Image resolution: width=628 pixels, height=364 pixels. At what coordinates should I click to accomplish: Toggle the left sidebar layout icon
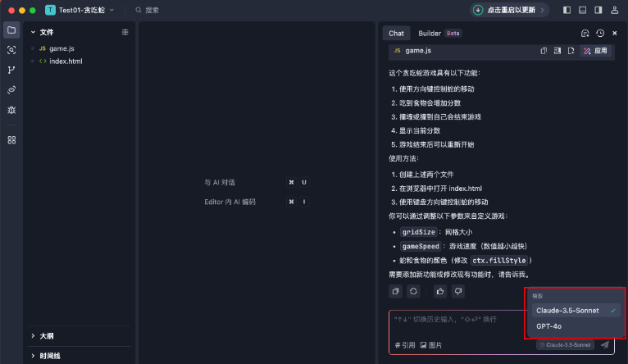click(567, 11)
